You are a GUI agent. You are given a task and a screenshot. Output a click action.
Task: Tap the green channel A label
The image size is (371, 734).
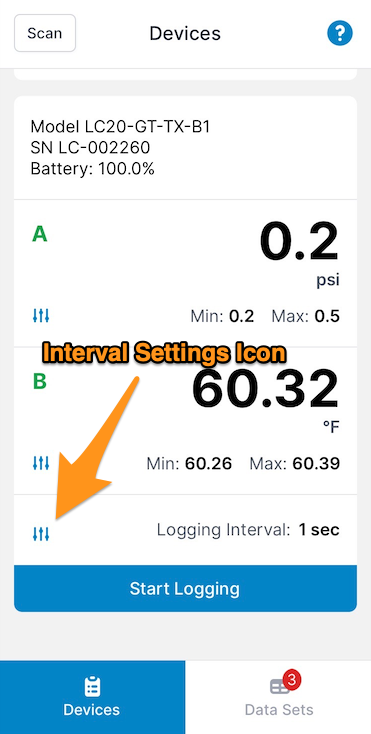[40, 234]
